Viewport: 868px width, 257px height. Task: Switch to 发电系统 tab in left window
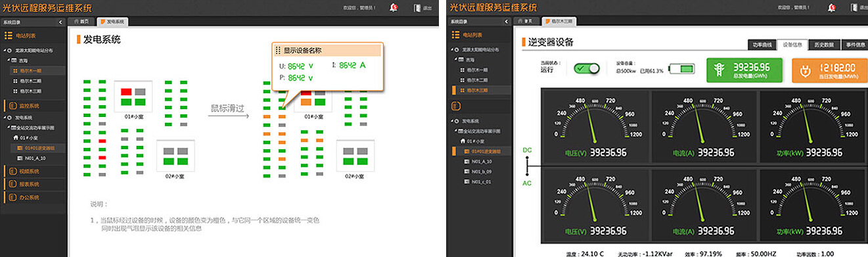tap(112, 22)
